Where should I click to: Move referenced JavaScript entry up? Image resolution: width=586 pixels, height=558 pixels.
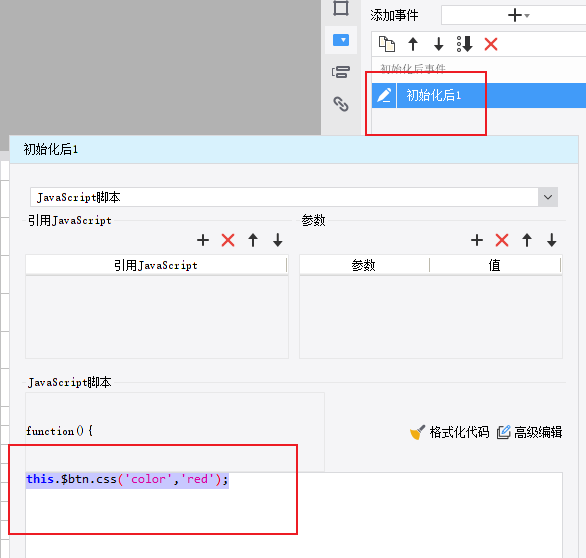click(253, 240)
